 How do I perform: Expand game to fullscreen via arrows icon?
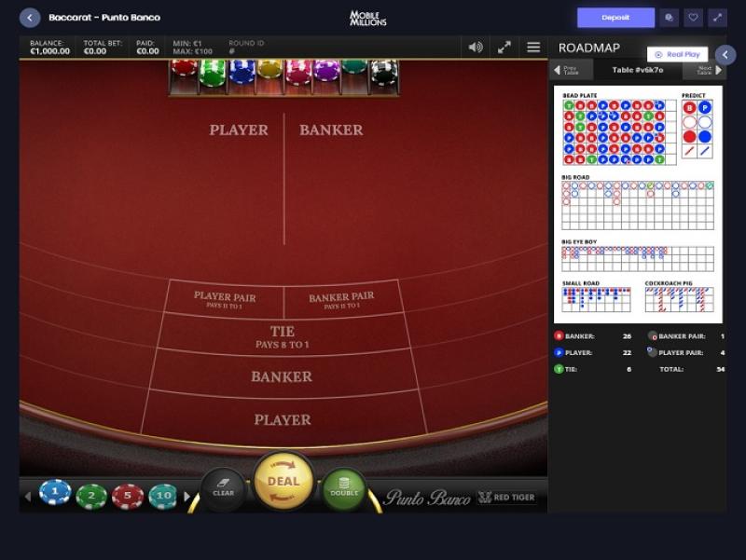(504, 48)
